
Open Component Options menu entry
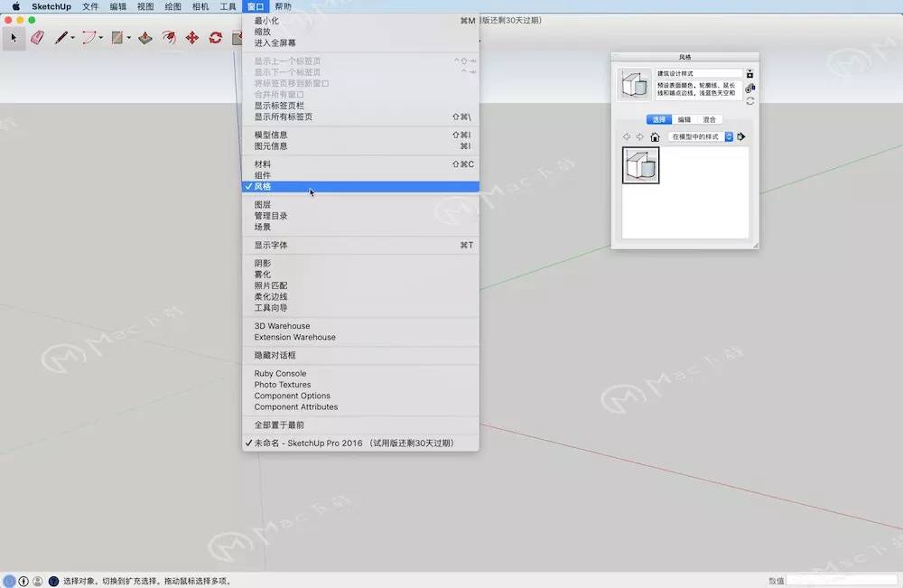360,396
